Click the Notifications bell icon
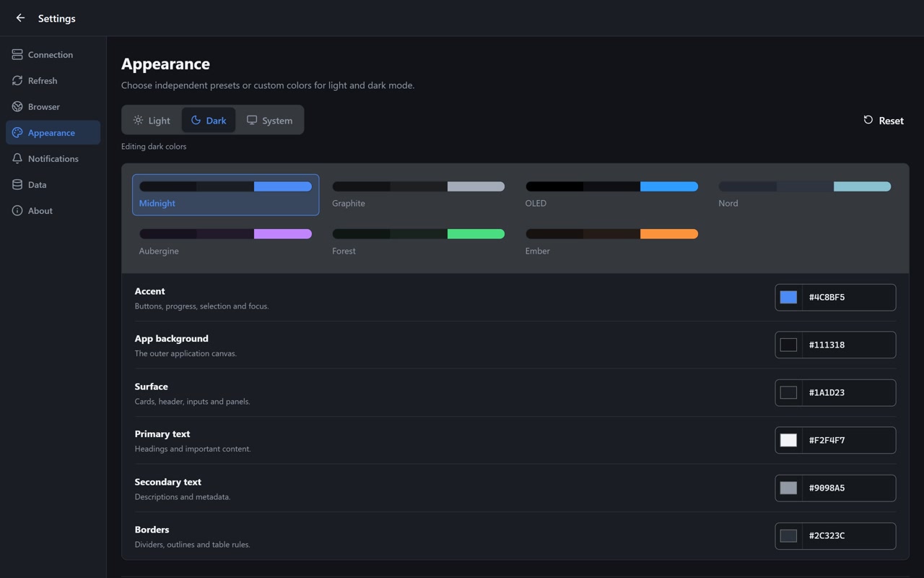 [x=17, y=159]
